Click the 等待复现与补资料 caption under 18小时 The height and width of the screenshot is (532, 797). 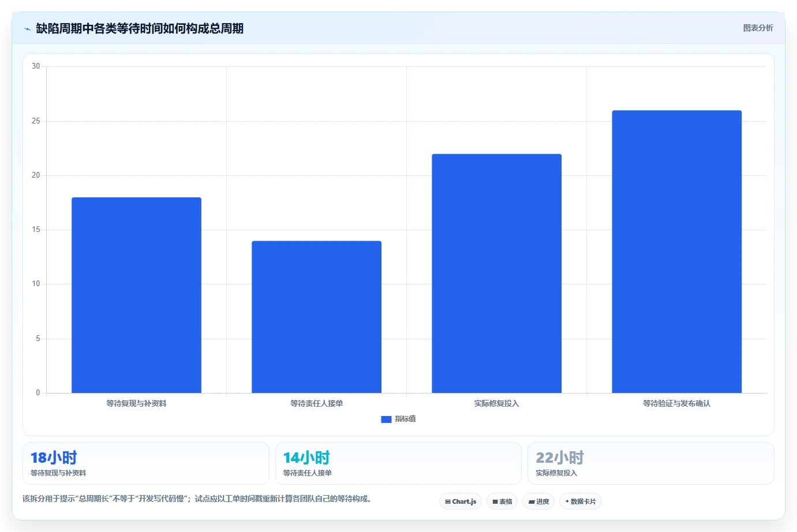coord(58,473)
